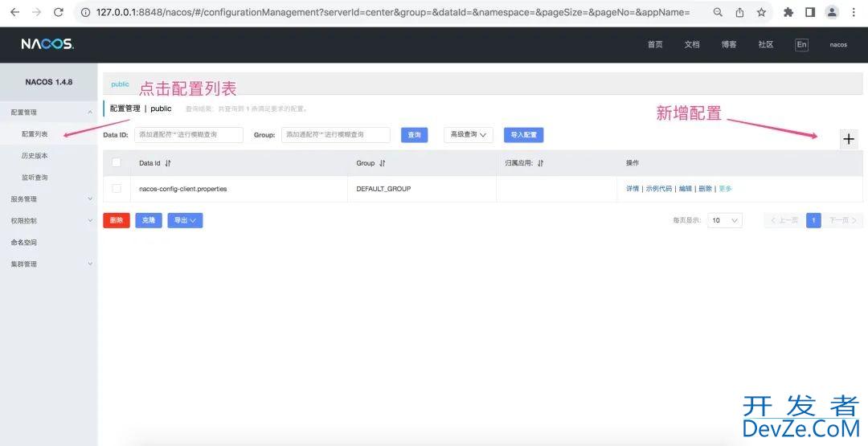
Task: Click the Data ID search input field
Action: tap(188, 135)
